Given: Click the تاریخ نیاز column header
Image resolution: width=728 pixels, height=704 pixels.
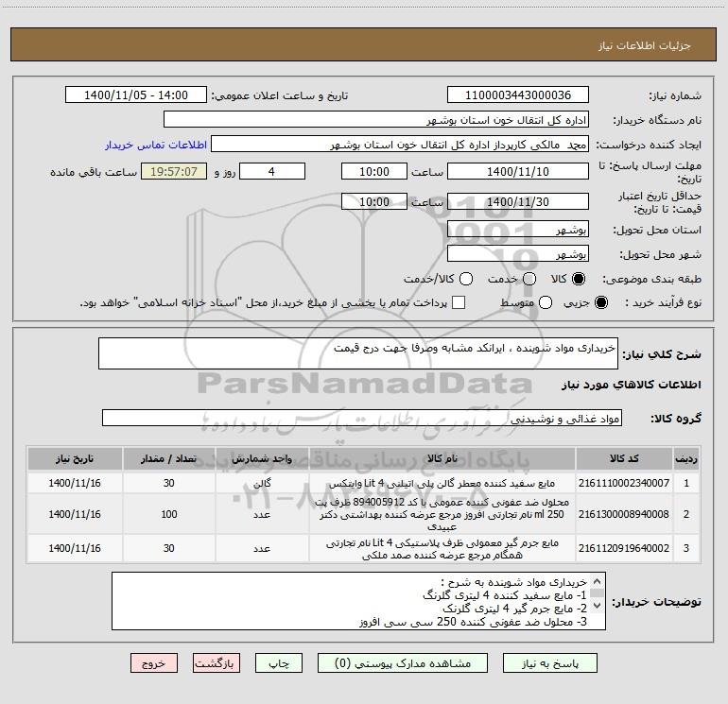Looking at the screenshot, I should [75, 458].
